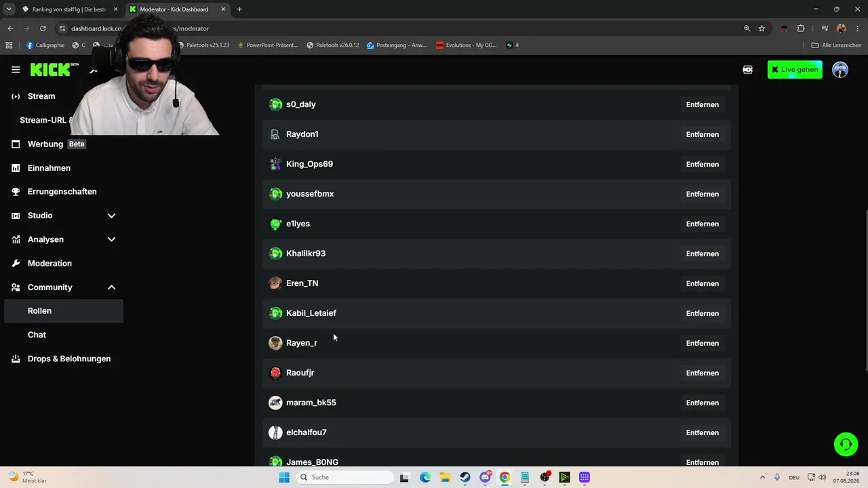Viewport: 868px width, 488px height.
Task: Open a new browser tab
Action: tap(239, 9)
